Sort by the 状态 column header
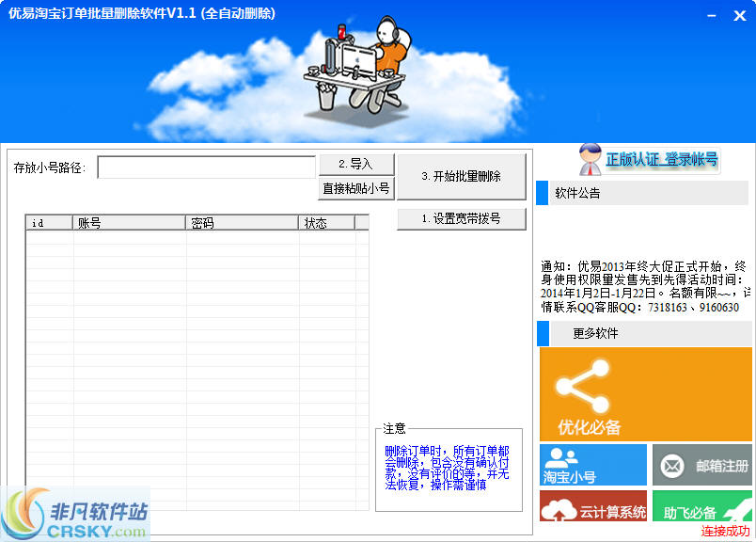The height and width of the screenshot is (542, 756). click(x=327, y=223)
